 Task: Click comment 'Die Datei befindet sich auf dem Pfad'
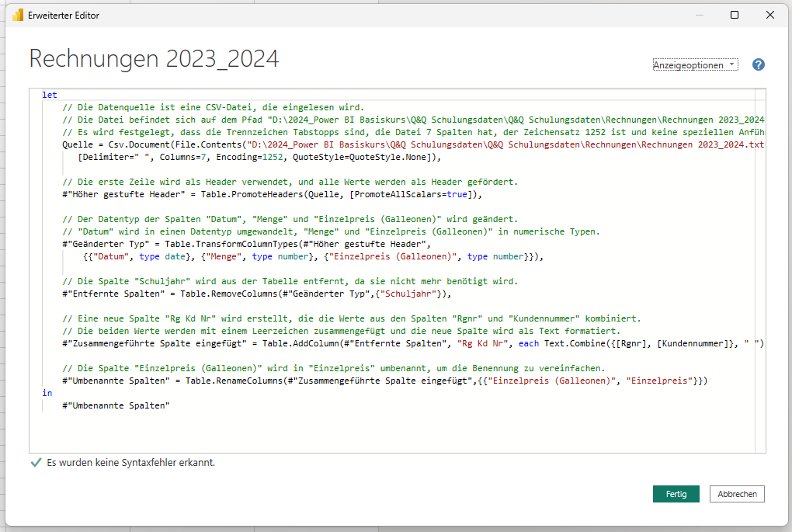[x=412, y=120]
